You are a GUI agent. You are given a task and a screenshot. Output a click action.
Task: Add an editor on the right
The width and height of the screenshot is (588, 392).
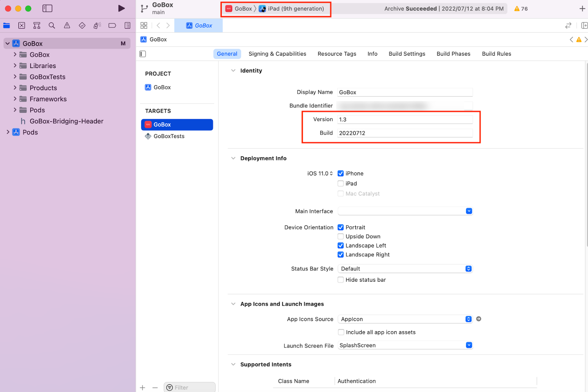click(x=584, y=25)
